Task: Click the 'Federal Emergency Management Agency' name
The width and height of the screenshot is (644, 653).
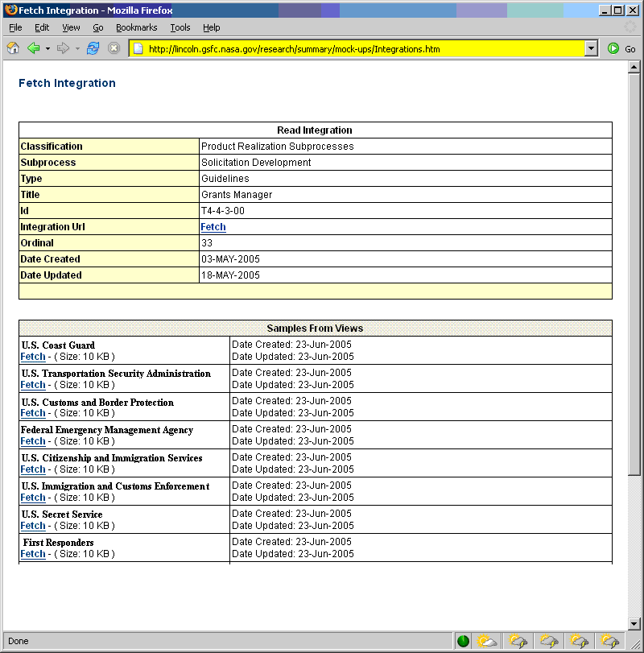Action: click(x=107, y=430)
